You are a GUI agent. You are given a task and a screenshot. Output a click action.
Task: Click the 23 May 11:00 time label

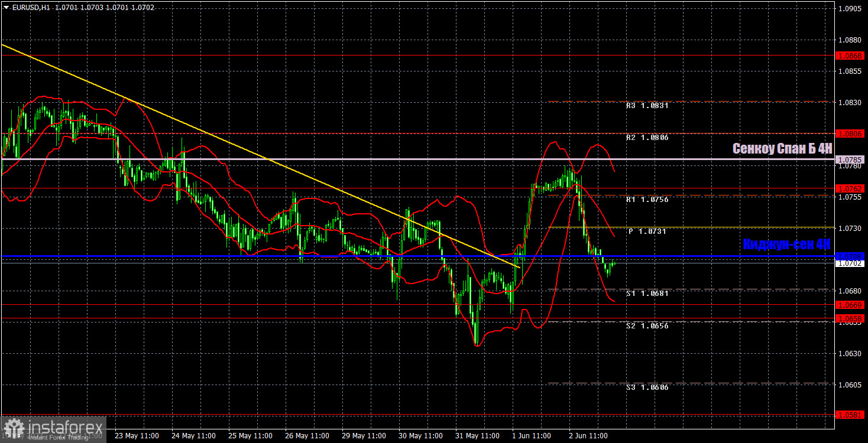pyautogui.click(x=138, y=436)
